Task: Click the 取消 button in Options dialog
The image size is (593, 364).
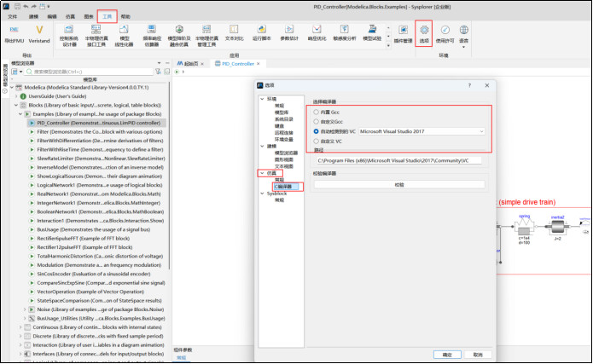Action: coord(478,355)
